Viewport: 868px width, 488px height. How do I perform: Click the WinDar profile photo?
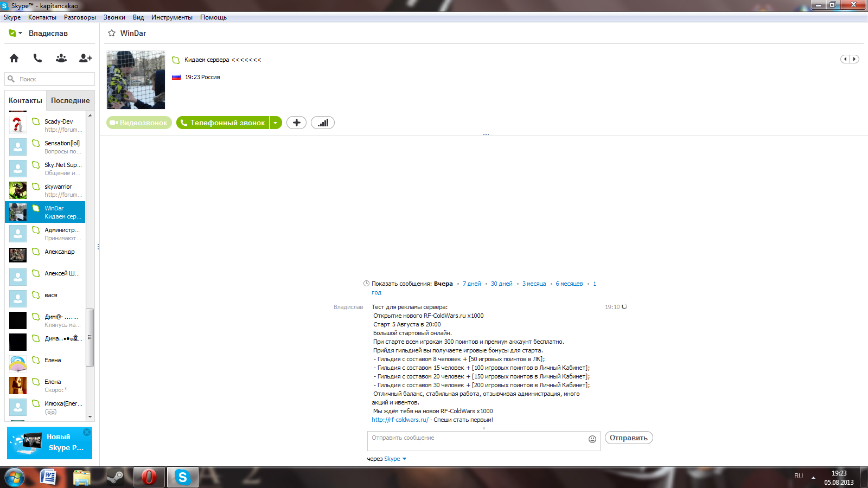(x=136, y=80)
